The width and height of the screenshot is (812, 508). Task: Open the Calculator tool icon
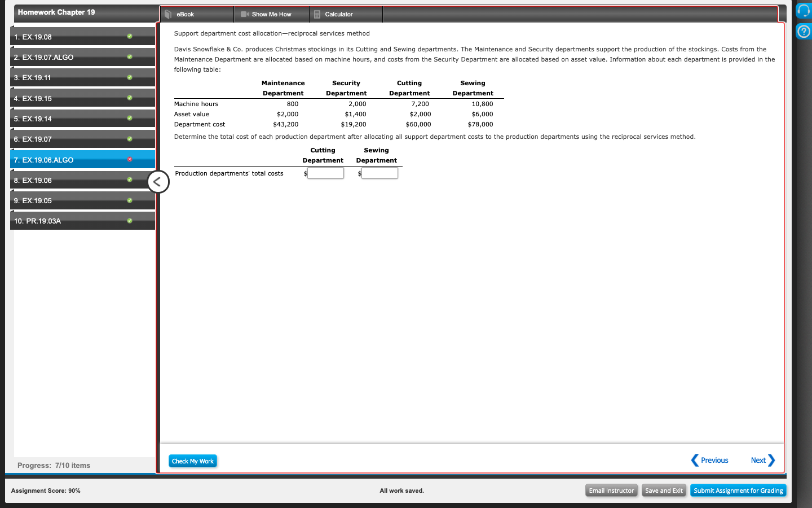click(x=317, y=14)
